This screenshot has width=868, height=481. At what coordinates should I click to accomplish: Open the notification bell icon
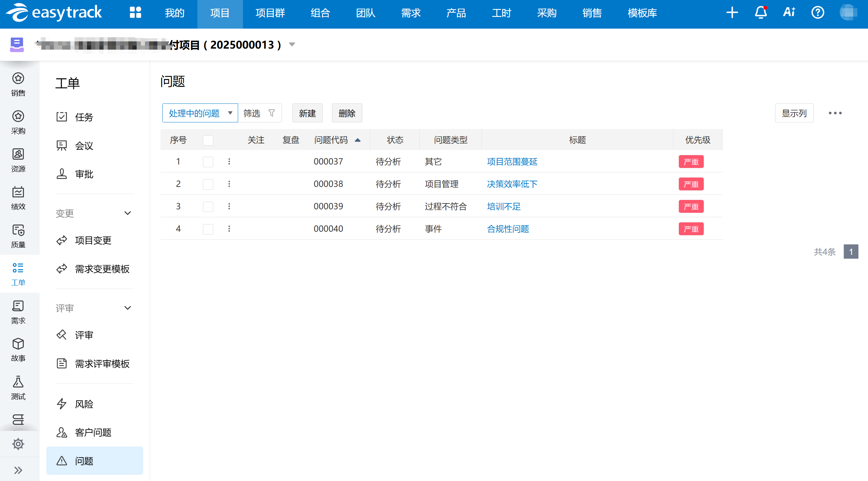[760, 13]
